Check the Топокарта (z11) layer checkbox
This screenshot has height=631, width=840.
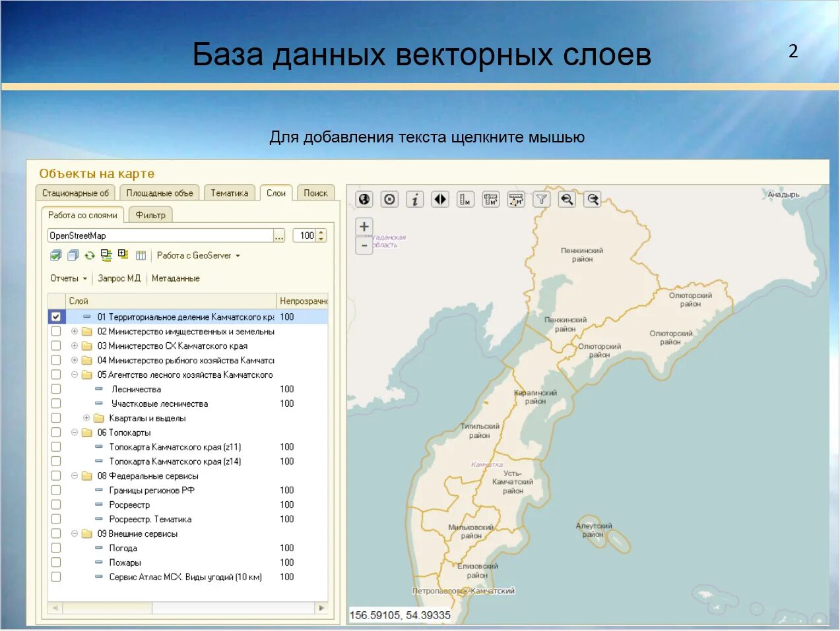point(56,447)
